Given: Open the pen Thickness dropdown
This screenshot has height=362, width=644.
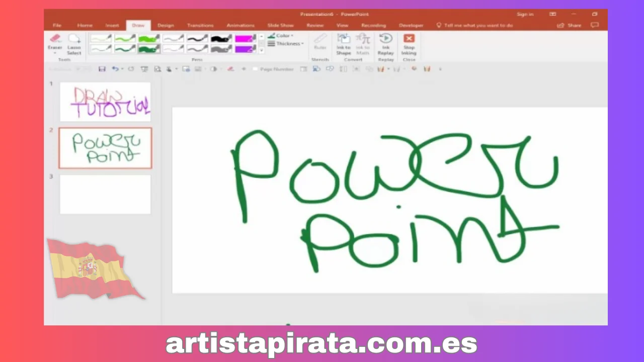Looking at the screenshot, I should click(285, 44).
